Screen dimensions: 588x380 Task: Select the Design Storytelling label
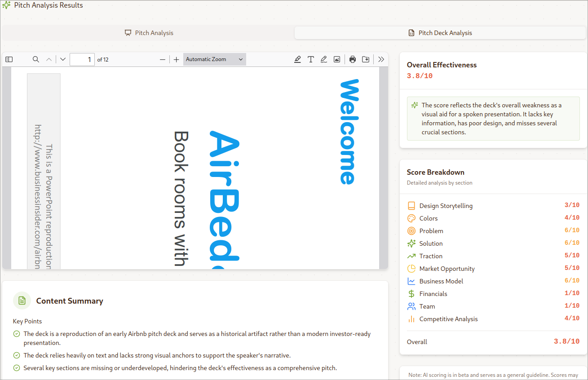tap(446, 206)
